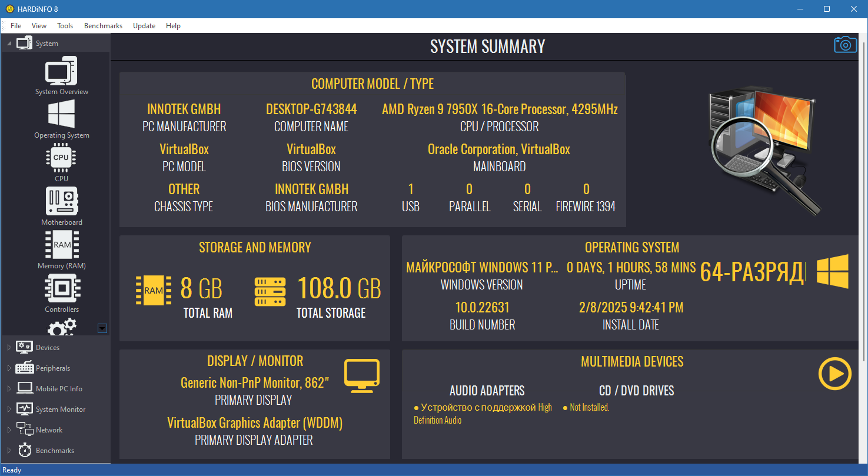Expand the Peripherals section arrow
The image size is (868, 476).
point(9,368)
